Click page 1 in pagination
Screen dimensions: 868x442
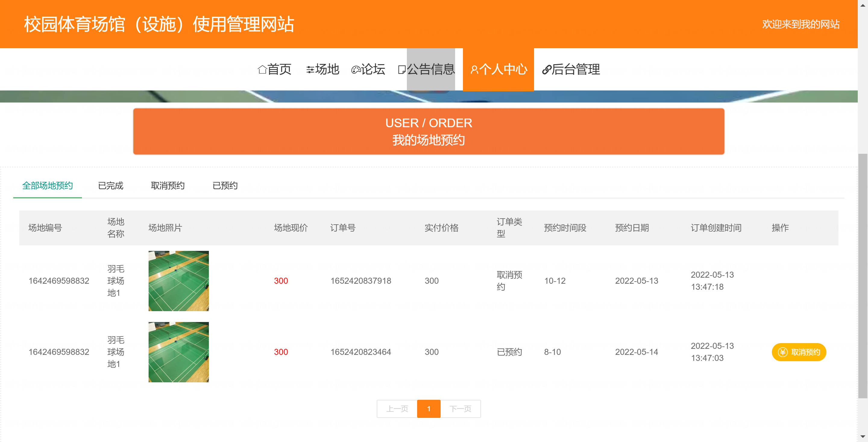(x=429, y=409)
